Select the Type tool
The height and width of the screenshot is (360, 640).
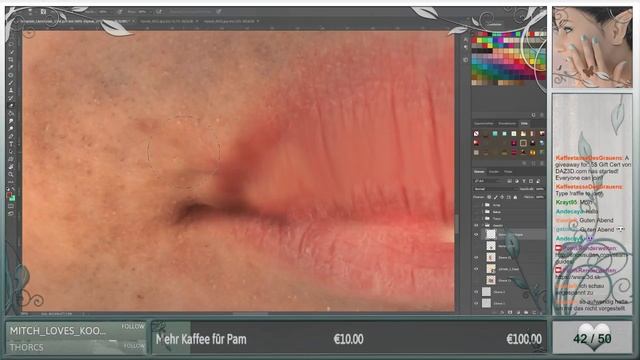click(11, 143)
